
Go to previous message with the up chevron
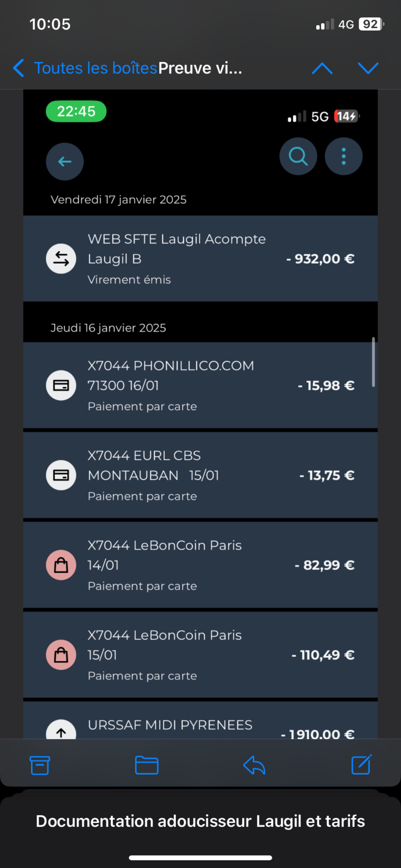[322, 68]
